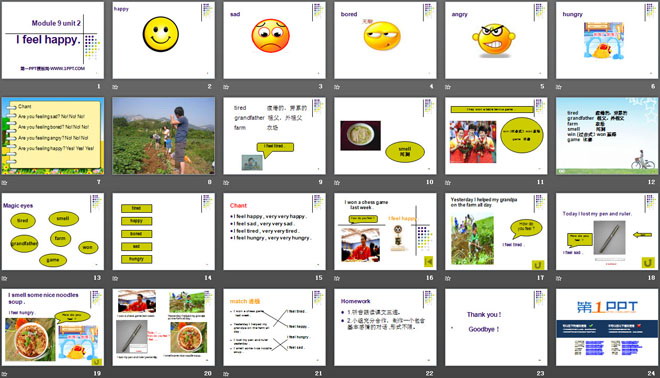Screen dimensions: 660x378
Task: Click the animation star under the sad slide 3
Action: click(x=226, y=87)
